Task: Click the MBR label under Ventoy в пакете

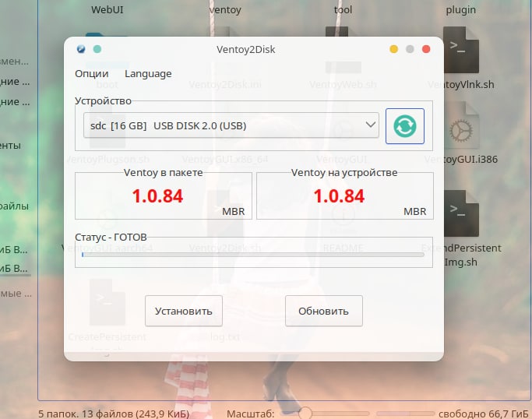Action: [233, 211]
